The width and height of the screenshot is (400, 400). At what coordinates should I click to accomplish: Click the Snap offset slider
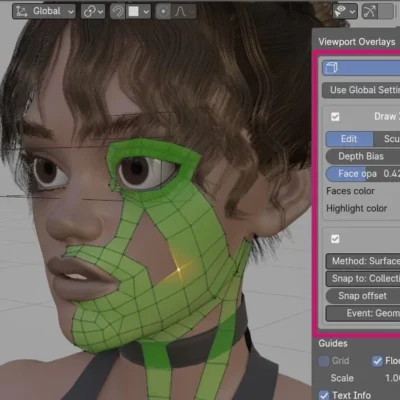tap(363, 296)
